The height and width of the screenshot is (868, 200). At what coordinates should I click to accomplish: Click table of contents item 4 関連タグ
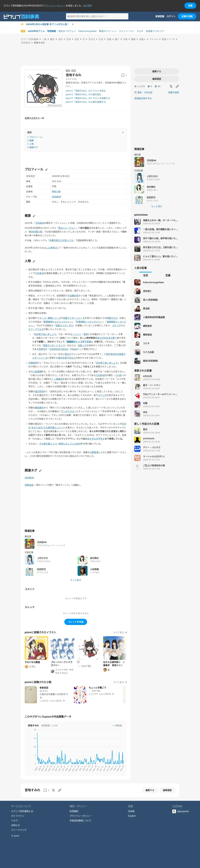(32, 147)
